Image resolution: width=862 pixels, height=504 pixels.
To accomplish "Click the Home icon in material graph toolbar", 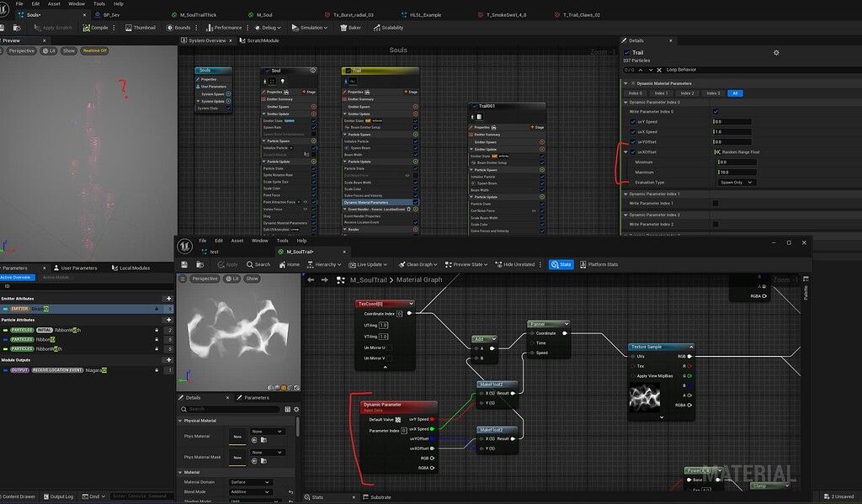I will [290, 263].
